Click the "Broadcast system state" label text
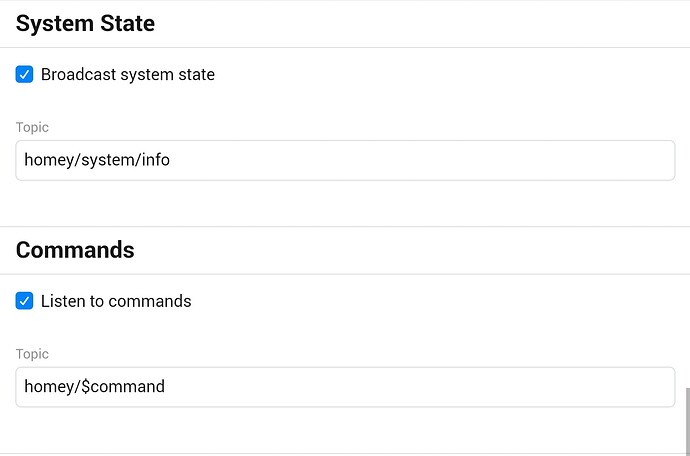 128,74
